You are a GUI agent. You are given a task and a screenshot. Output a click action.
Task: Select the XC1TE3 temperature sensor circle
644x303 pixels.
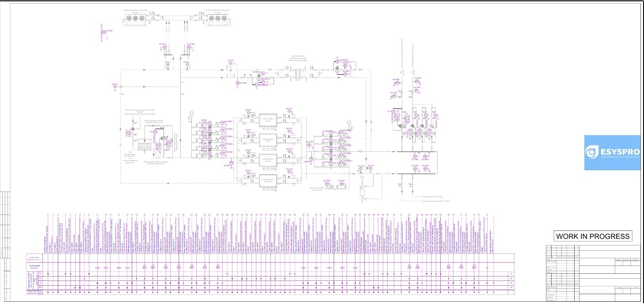[x=309, y=145]
